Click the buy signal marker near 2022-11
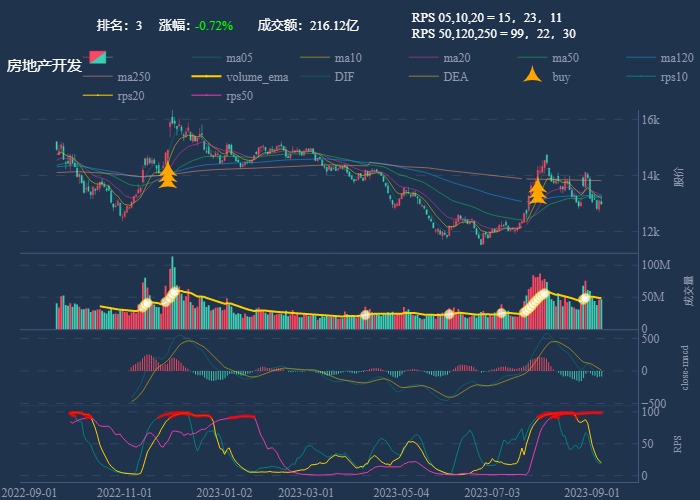 (168, 176)
